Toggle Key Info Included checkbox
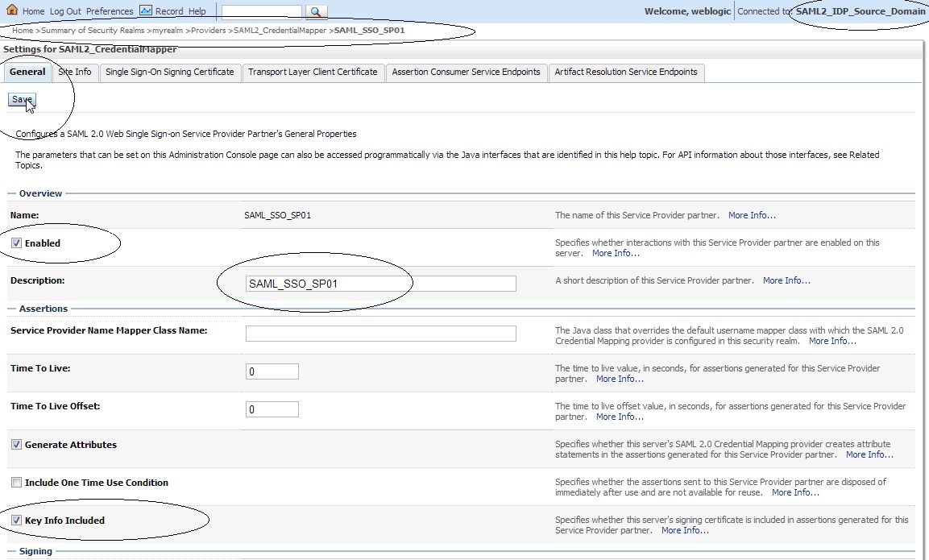Image resolution: width=929 pixels, height=560 pixels. (x=17, y=521)
